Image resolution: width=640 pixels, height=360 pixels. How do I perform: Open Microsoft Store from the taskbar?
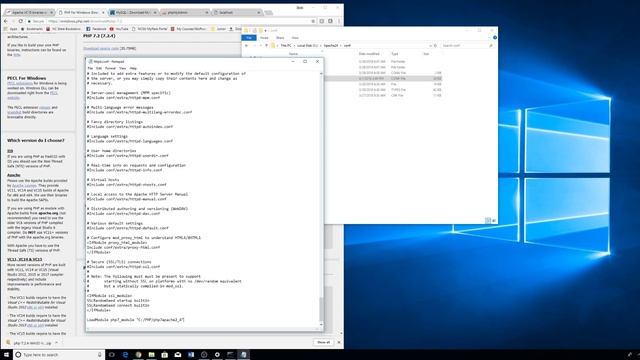pos(164,355)
